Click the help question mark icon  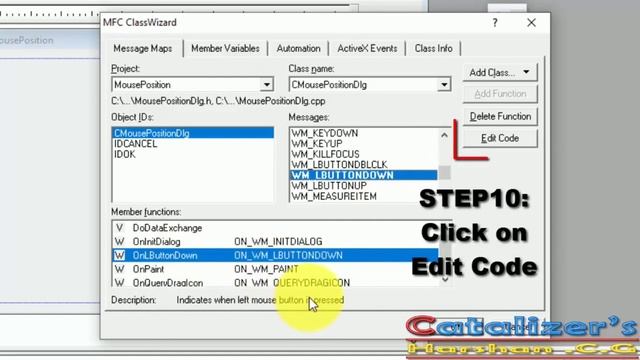(495, 22)
